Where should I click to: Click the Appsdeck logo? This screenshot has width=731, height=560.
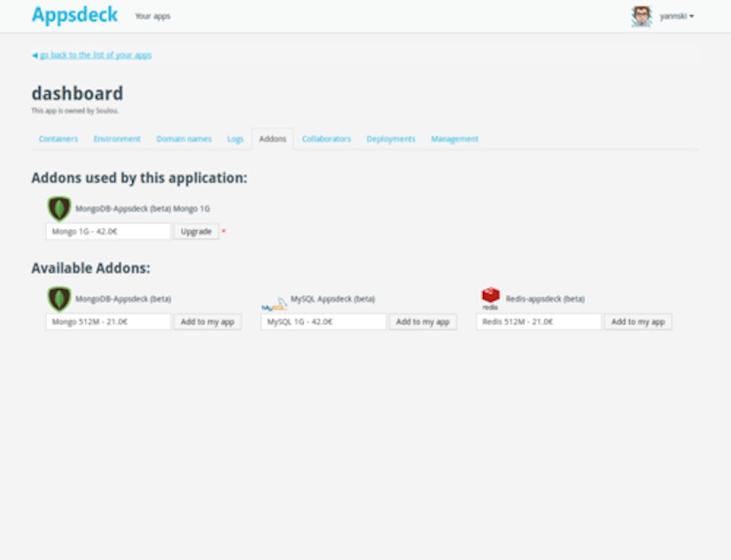coord(74,15)
